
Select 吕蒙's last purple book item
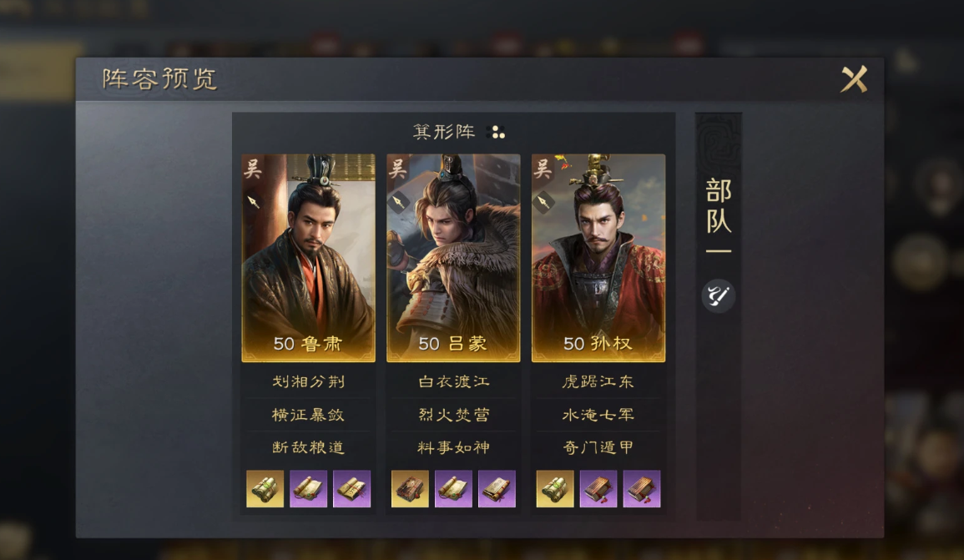pos(497,489)
